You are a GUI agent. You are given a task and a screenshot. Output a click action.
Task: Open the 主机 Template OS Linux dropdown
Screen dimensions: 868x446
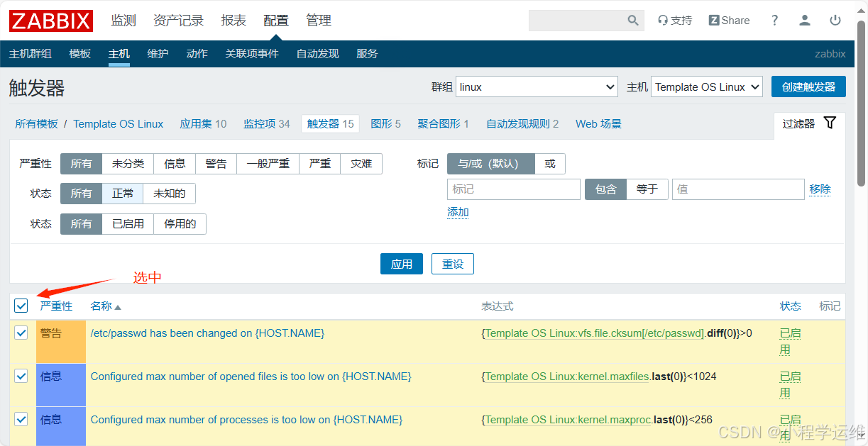click(x=706, y=87)
